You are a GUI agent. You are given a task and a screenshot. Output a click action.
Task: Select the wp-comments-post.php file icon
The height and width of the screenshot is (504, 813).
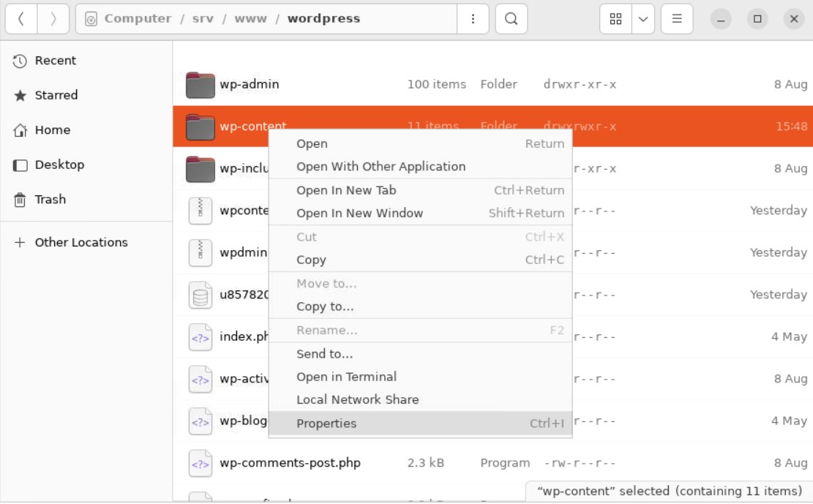200,464
